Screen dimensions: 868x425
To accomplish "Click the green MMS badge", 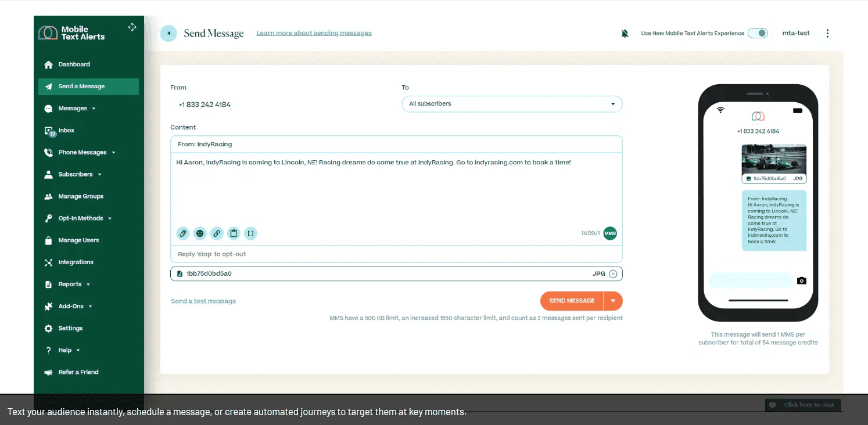I will pos(610,233).
